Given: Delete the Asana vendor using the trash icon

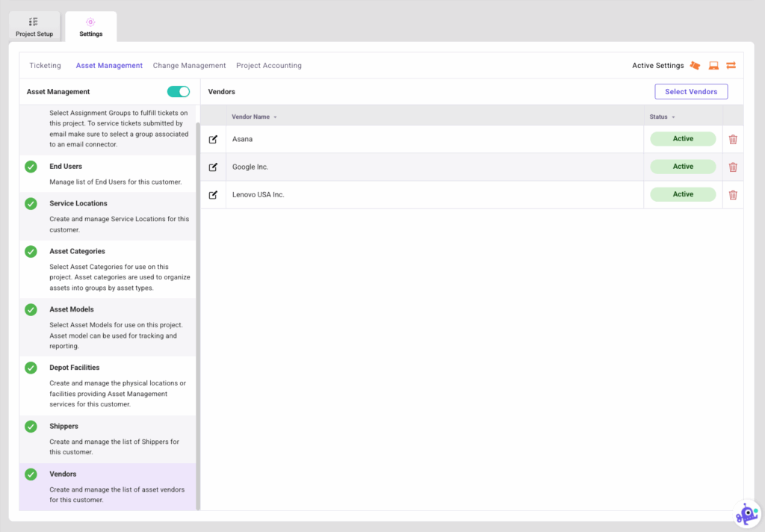Looking at the screenshot, I should tap(733, 139).
